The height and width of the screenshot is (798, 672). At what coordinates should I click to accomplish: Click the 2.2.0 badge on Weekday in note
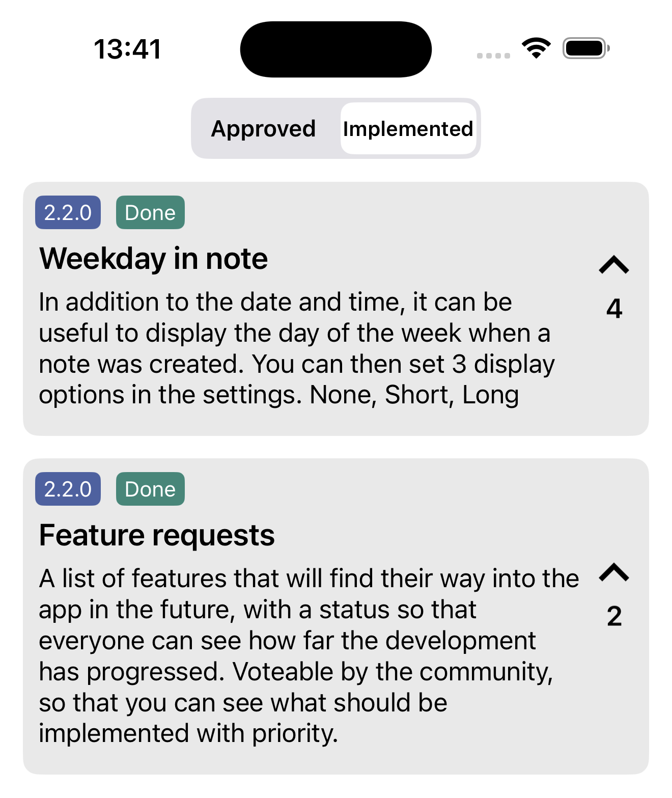point(68,212)
